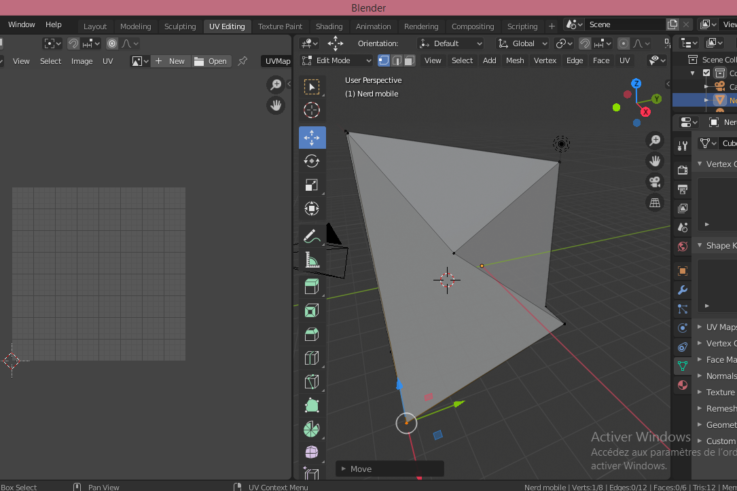
Task: Select the Rotate tool
Action: pyautogui.click(x=312, y=161)
